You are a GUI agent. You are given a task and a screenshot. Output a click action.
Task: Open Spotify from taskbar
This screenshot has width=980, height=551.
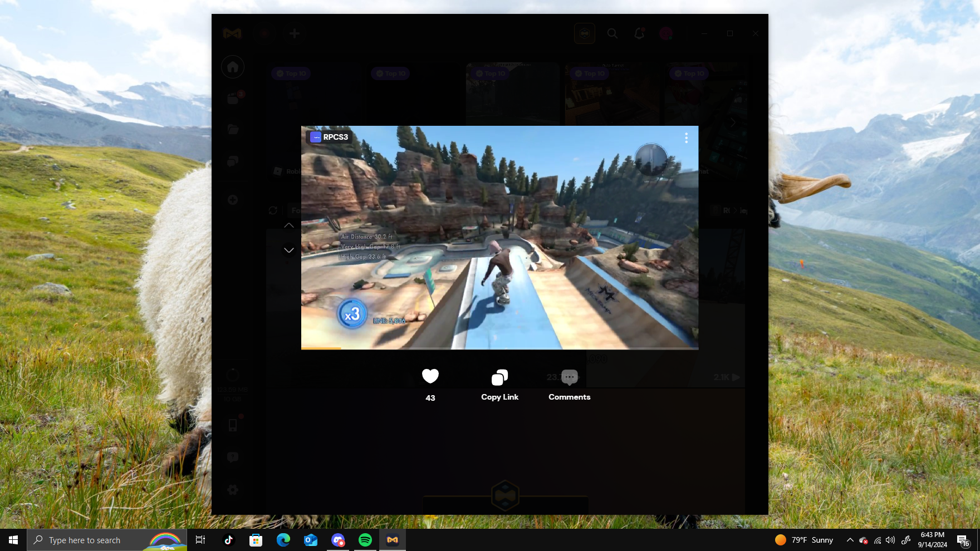point(365,540)
